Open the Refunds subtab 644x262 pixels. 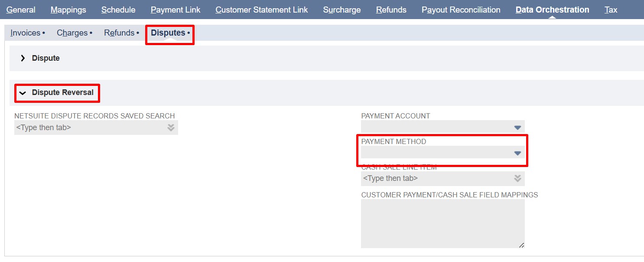(x=119, y=32)
